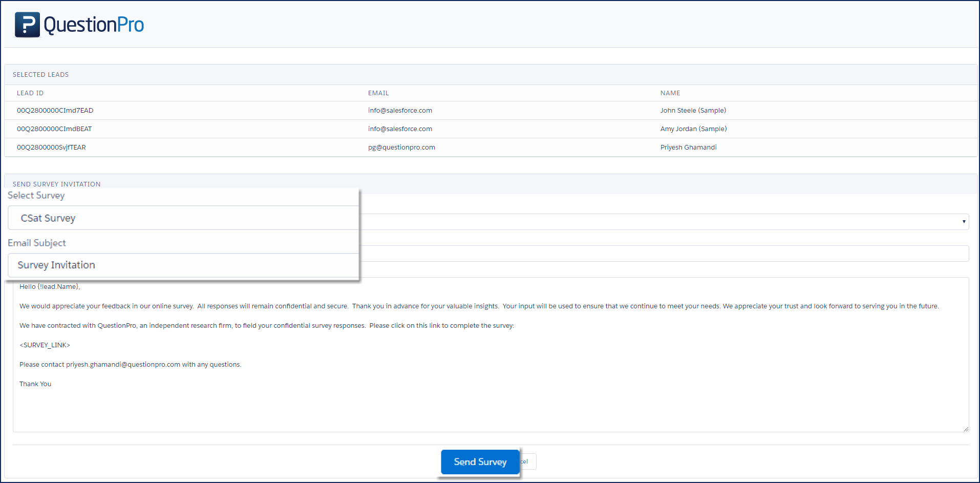Click the name John Steele (Sample)
Viewport: 980px width, 483px height.
[x=693, y=111]
